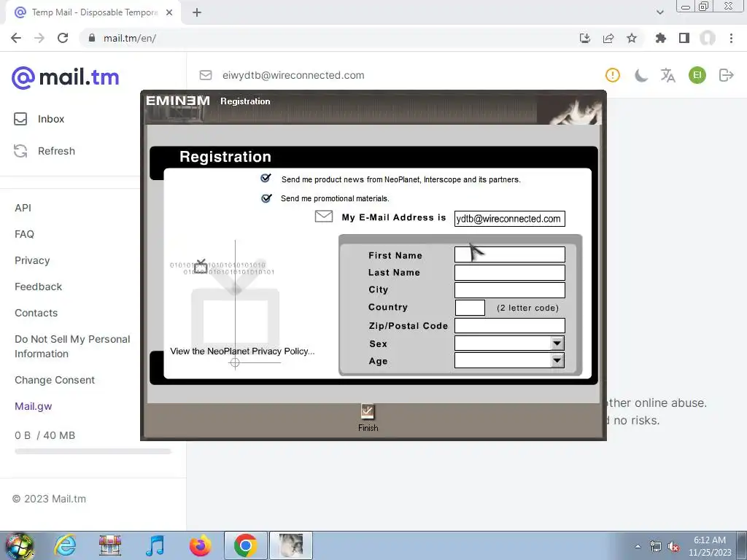Click the City input field
The width and height of the screenshot is (747, 560).
point(510,290)
